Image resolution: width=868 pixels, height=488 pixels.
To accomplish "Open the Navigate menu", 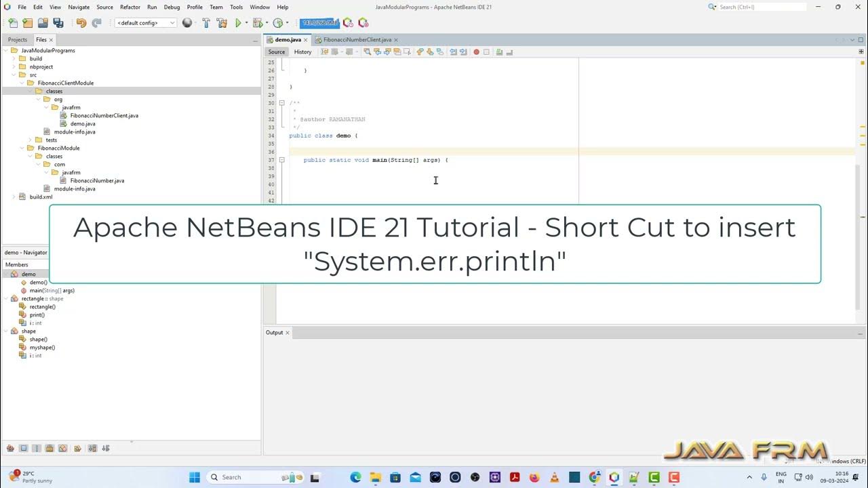I will tap(79, 7).
